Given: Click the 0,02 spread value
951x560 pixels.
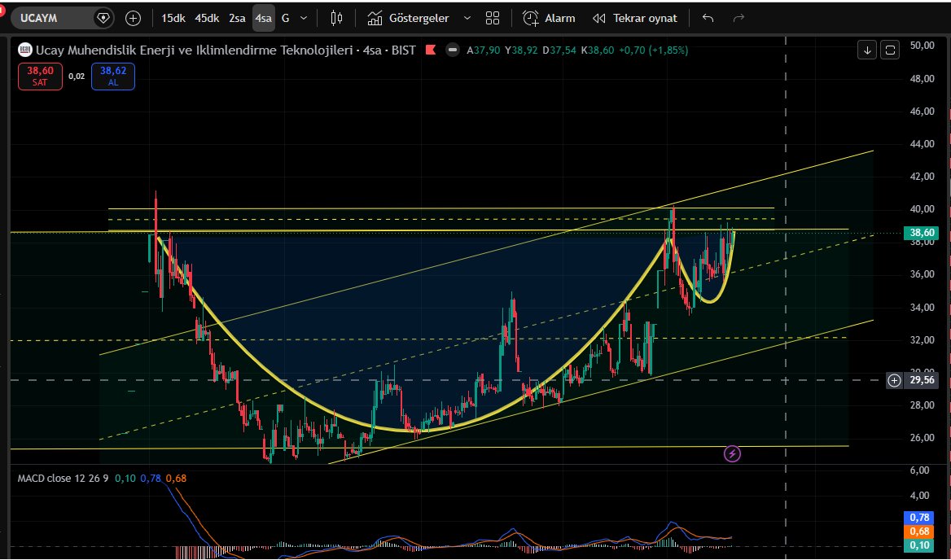Looking at the screenshot, I should [77, 77].
